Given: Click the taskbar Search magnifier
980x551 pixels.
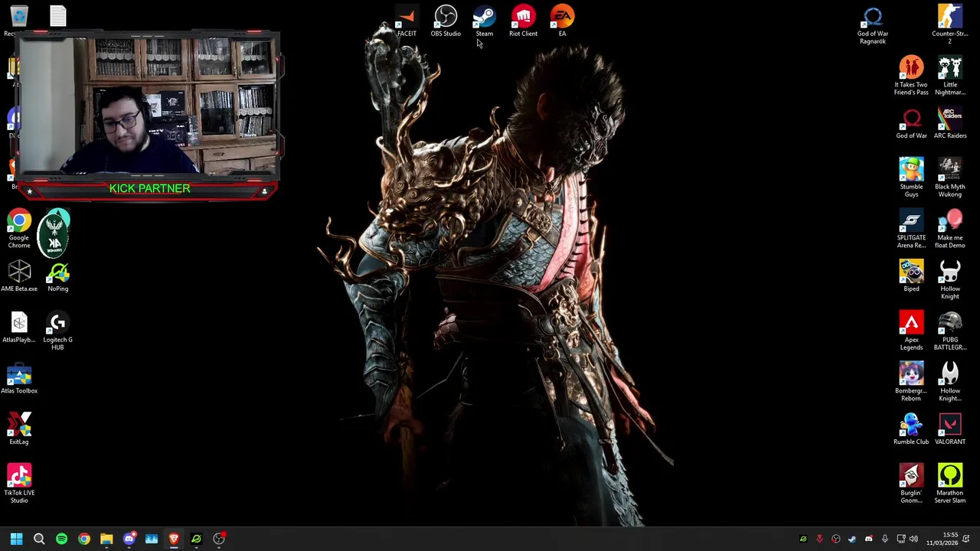Looking at the screenshot, I should point(39,539).
